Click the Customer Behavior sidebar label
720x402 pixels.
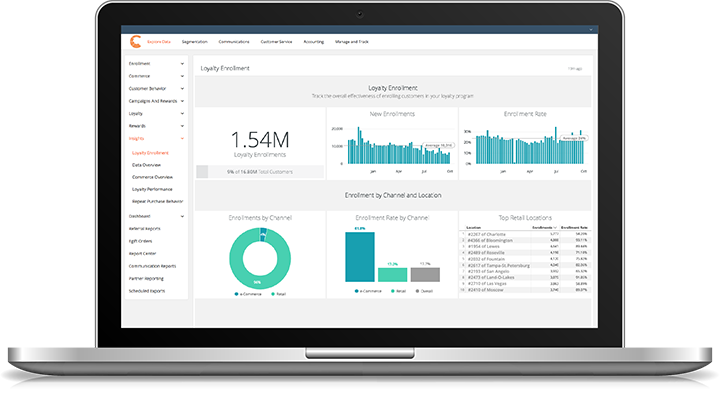[x=147, y=89]
